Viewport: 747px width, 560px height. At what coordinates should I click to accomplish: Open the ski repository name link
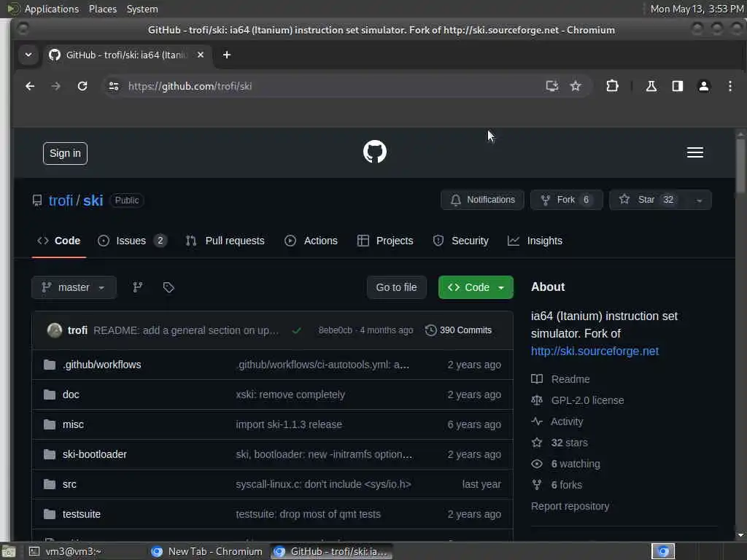coord(93,201)
